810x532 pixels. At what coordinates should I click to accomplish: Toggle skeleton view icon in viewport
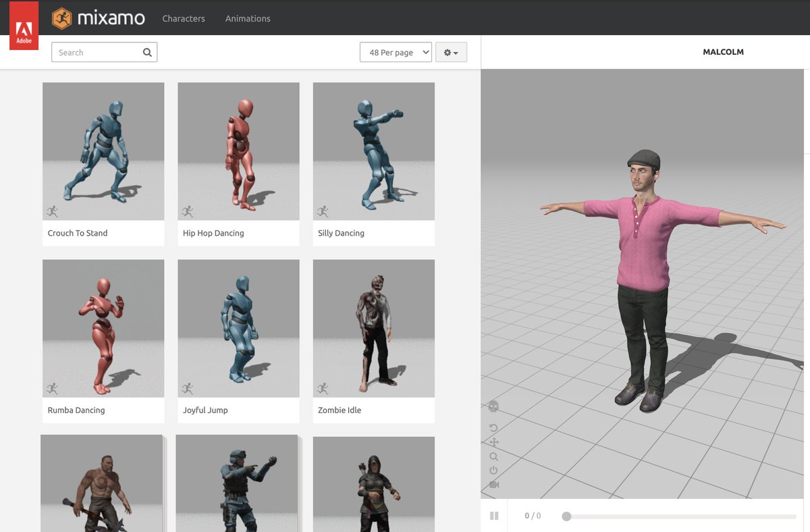tap(493, 406)
